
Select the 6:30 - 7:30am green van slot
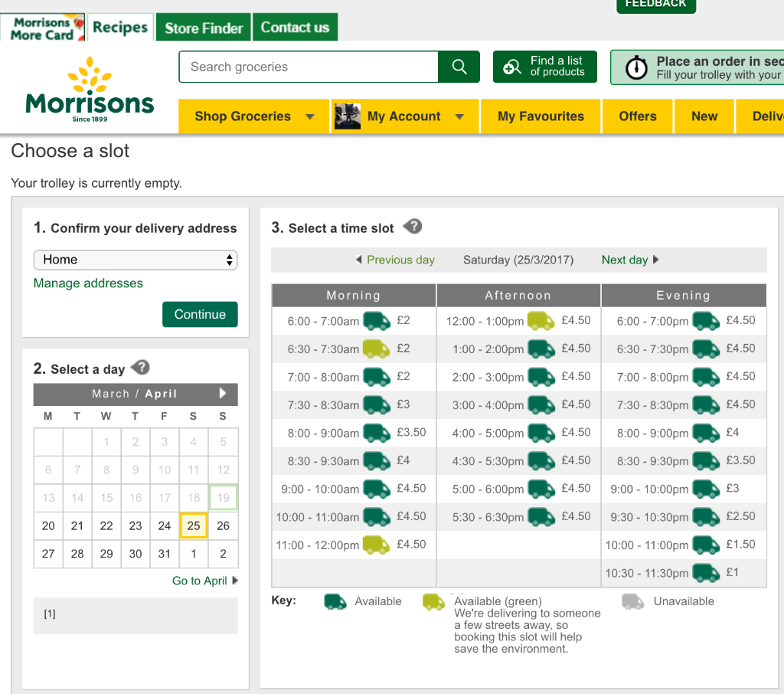pos(376,349)
